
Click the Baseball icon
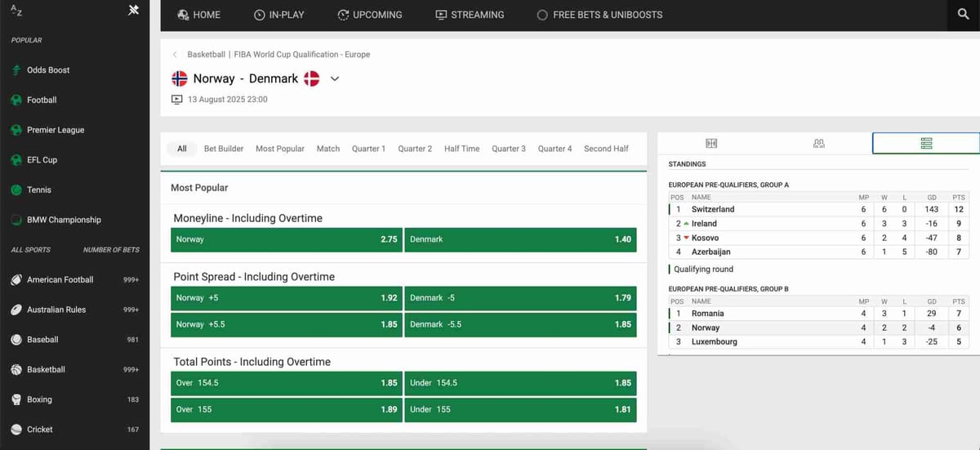pos(16,340)
